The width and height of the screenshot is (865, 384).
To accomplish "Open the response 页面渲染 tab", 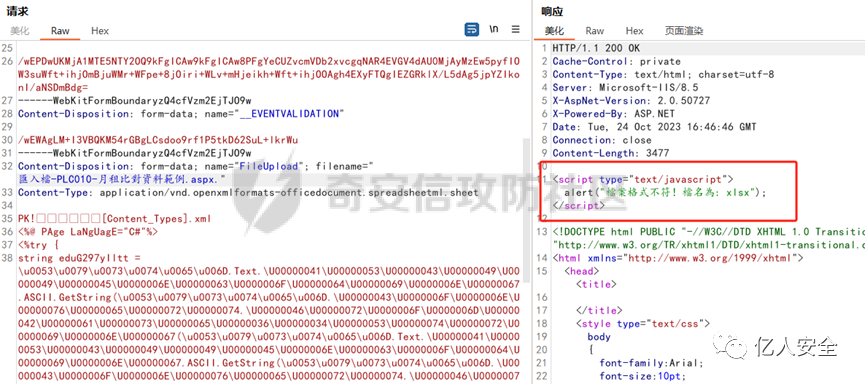I will click(x=684, y=31).
